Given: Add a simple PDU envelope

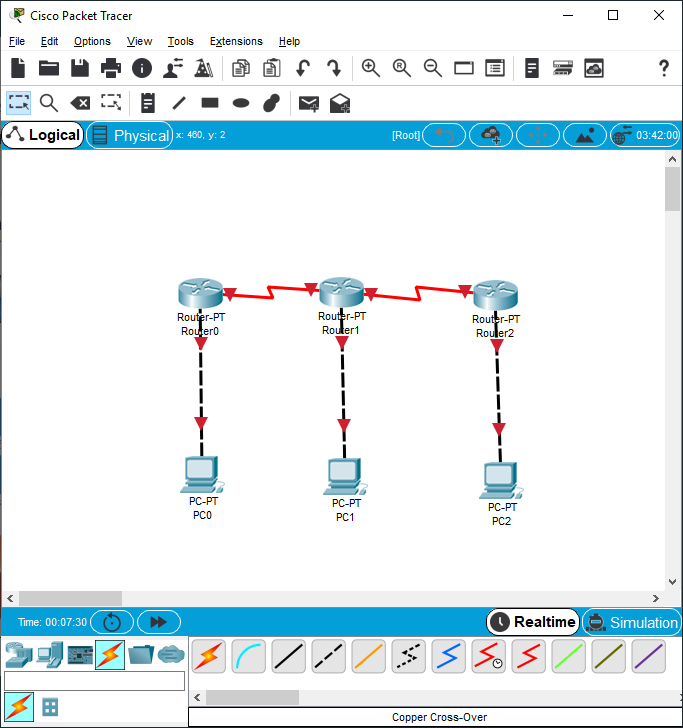Looking at the screenshot, I should tap(309, 103).
